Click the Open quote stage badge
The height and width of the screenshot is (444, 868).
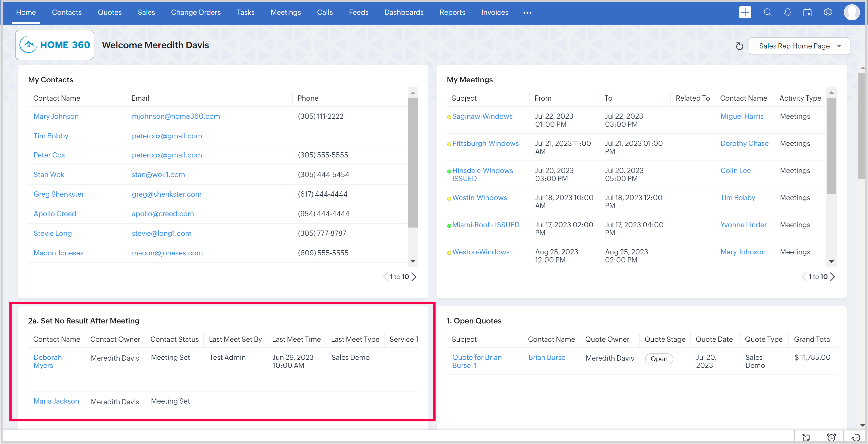coord(659,359)
